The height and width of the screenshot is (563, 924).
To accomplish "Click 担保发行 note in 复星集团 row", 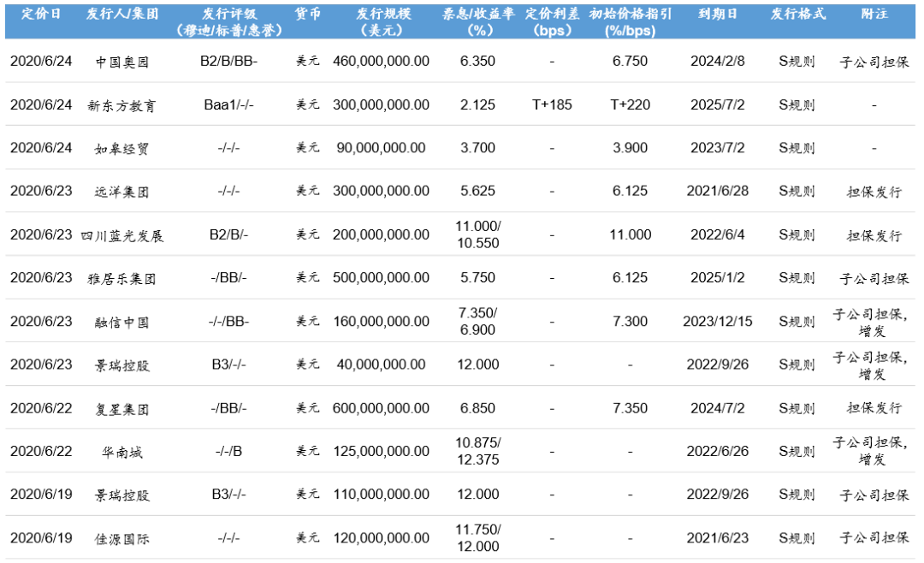I will [874, 408].
